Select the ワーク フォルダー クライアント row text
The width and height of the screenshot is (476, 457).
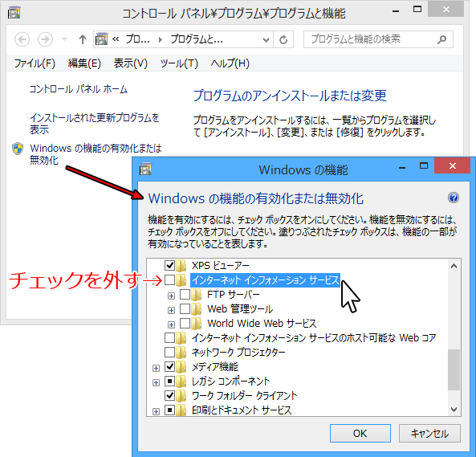point(244,396)
